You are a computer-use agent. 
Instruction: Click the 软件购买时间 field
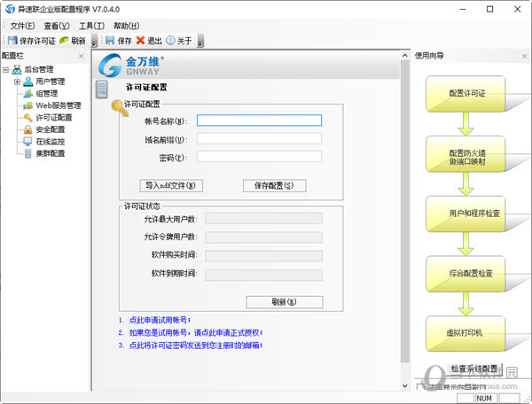(263, 256)
